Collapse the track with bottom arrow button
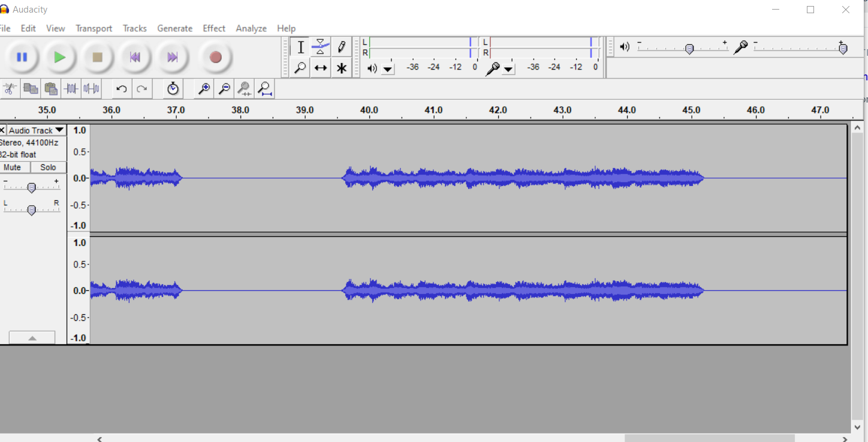Screen dimensions: 868x442 [x=32, y=338]
